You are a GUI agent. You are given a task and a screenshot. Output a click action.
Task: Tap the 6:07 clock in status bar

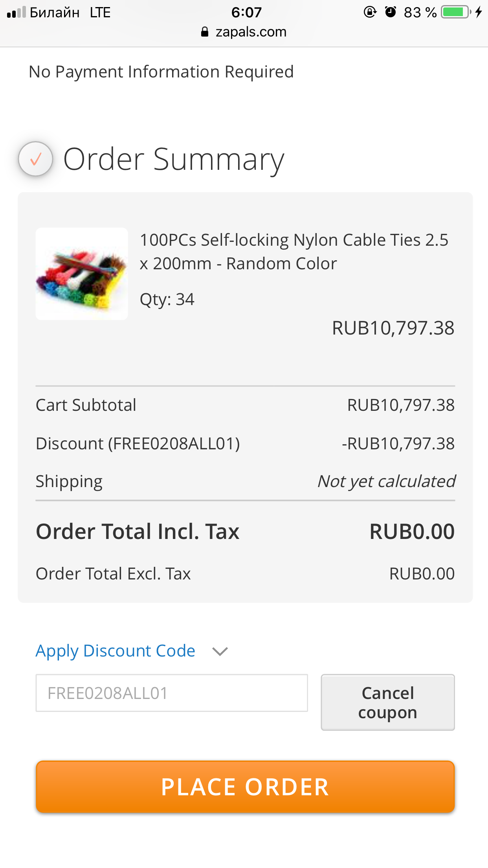pos(246,12)
